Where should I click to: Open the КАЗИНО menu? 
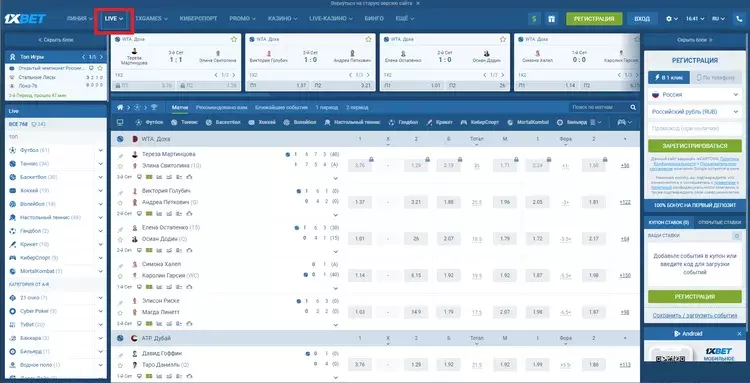click(282, 19)
